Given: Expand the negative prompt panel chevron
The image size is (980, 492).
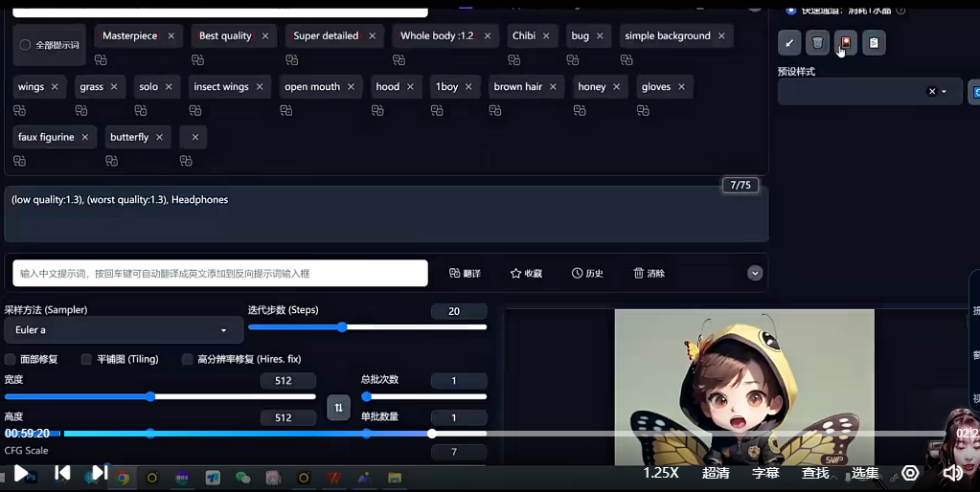Looking at the screenshot, I should click(x=755, y=274).
